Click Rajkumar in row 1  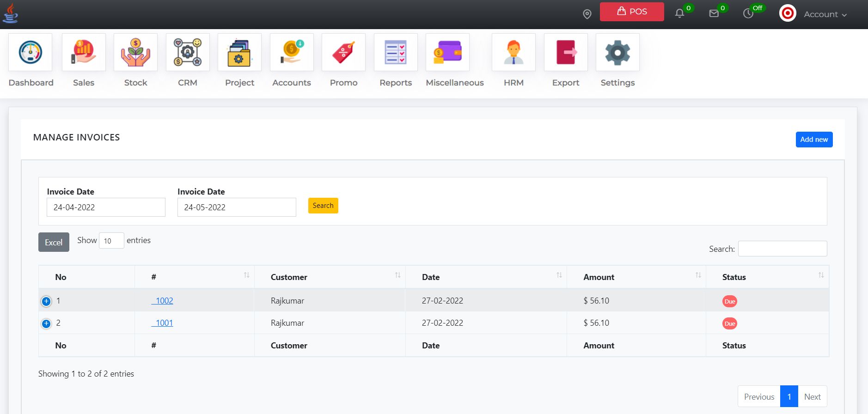pyautogui.click(x=287, y=301)
